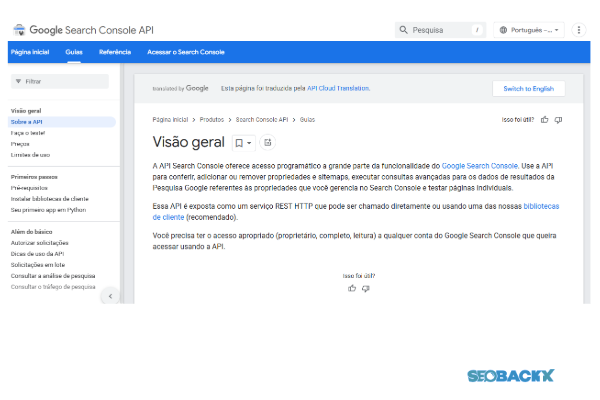Click the round icon button right of bookmark

click(267, 142)
